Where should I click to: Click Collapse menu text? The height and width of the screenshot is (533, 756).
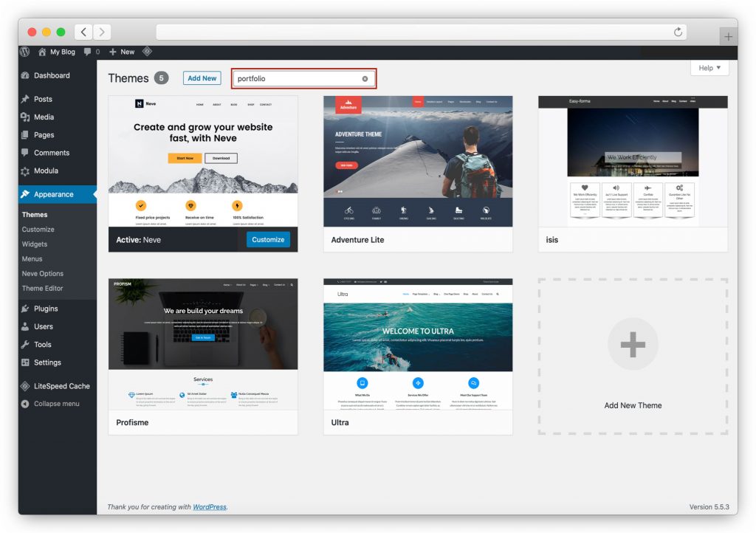pos(56,404)
